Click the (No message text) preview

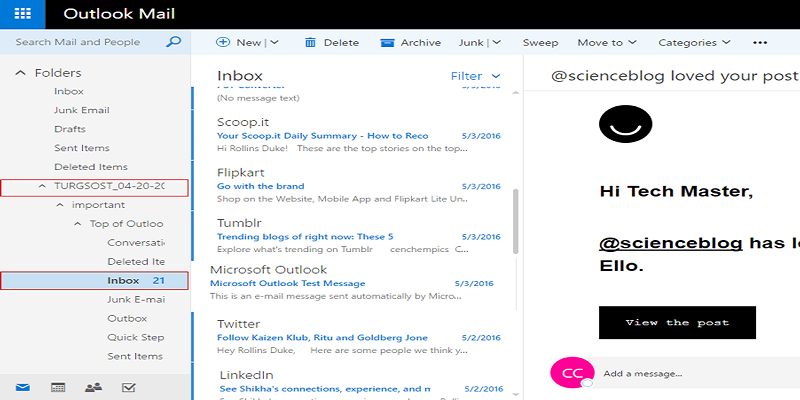pos(258,98)
